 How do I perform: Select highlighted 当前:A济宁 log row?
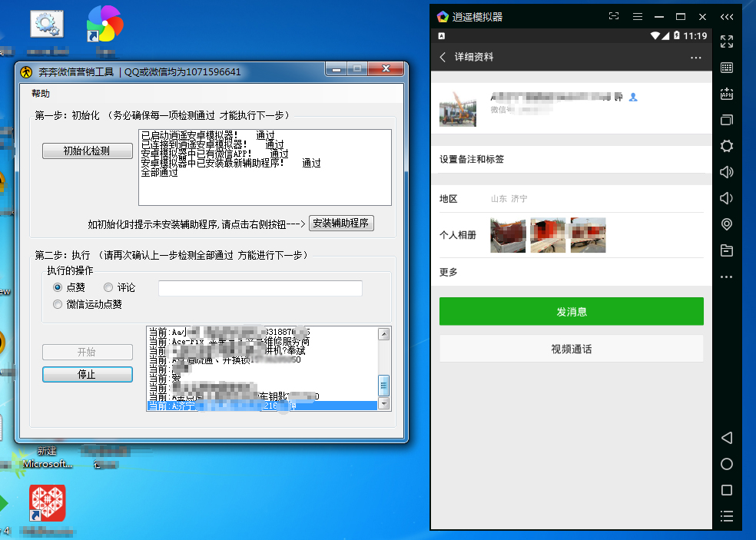coord(262,406)
